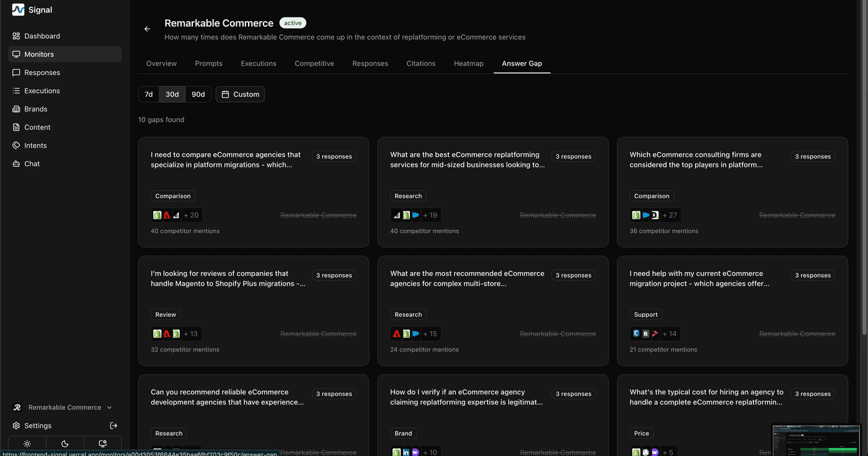This screenshot has width=868, height=456.
Task: Click '32 competitor mentions' text
Action: click(x=185, y=349)
